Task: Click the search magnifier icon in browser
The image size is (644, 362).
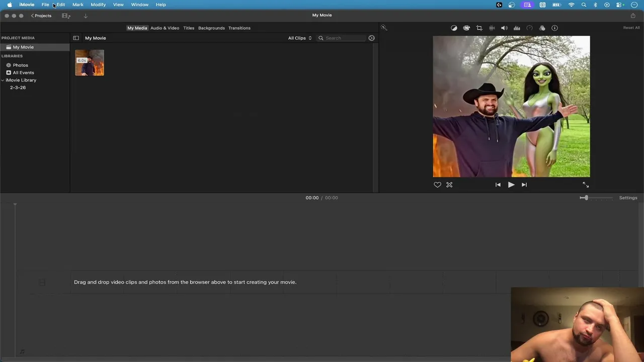Action: (321, 38)
